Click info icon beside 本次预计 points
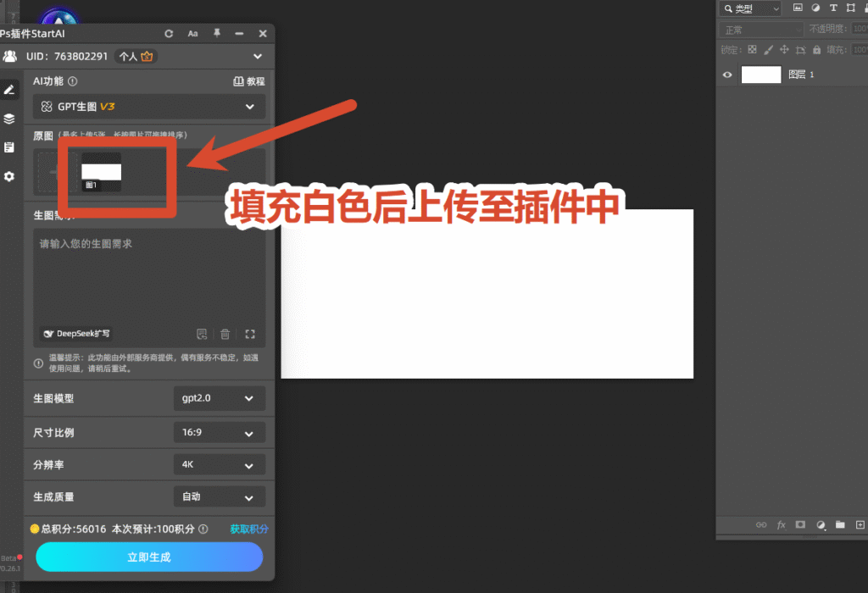 (203, 529)
